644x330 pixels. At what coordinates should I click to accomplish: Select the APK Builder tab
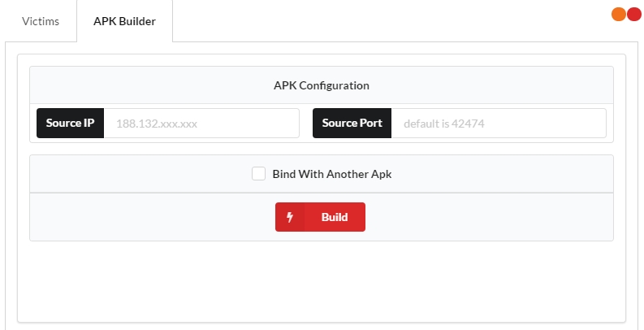point(124,21)
